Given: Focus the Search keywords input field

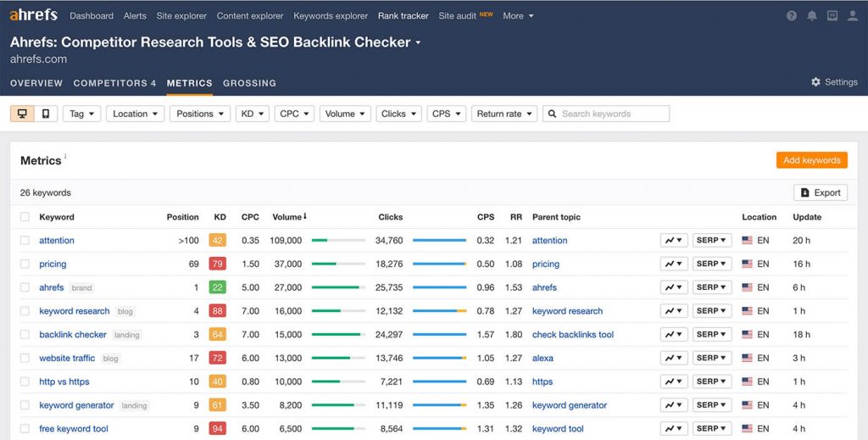Looking at the screenshot, I should (x=612, y=114).
